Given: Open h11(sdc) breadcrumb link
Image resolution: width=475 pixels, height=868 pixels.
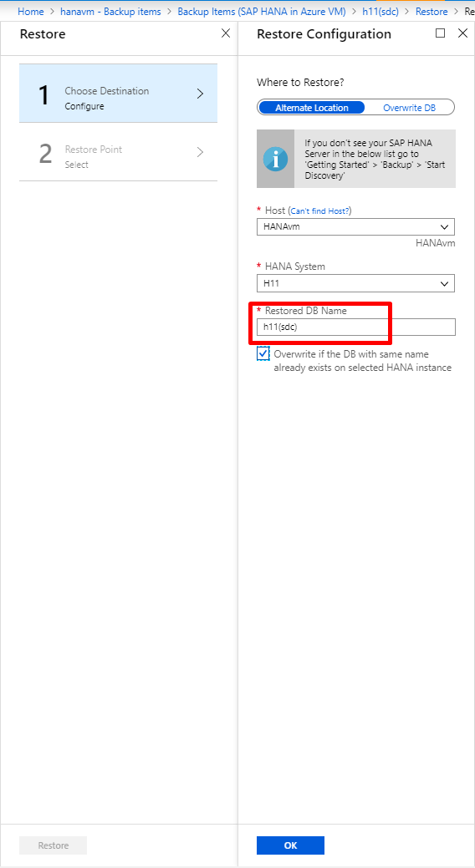Looking at the screenshot, I should coord(381,12).
